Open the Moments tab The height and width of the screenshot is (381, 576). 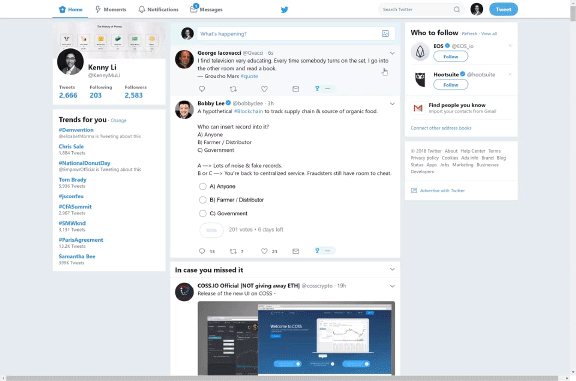point(111,10)
